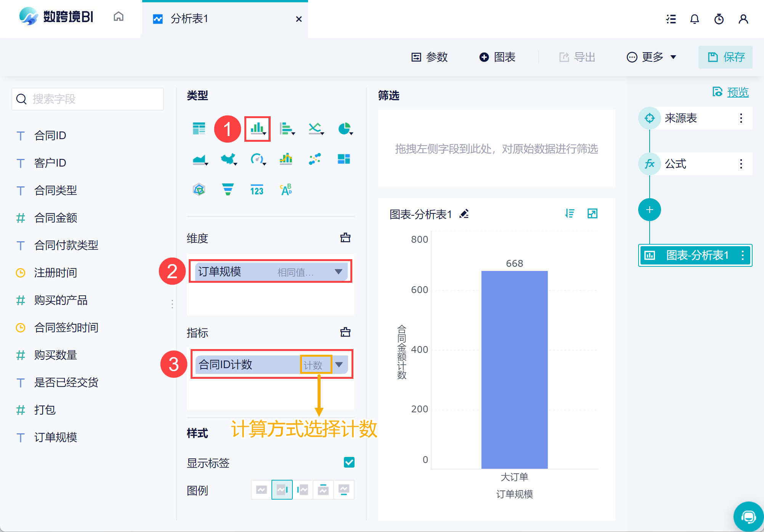Select the table chart type icon
Viewport: 764px width, 532px height.
click(199, 129)
